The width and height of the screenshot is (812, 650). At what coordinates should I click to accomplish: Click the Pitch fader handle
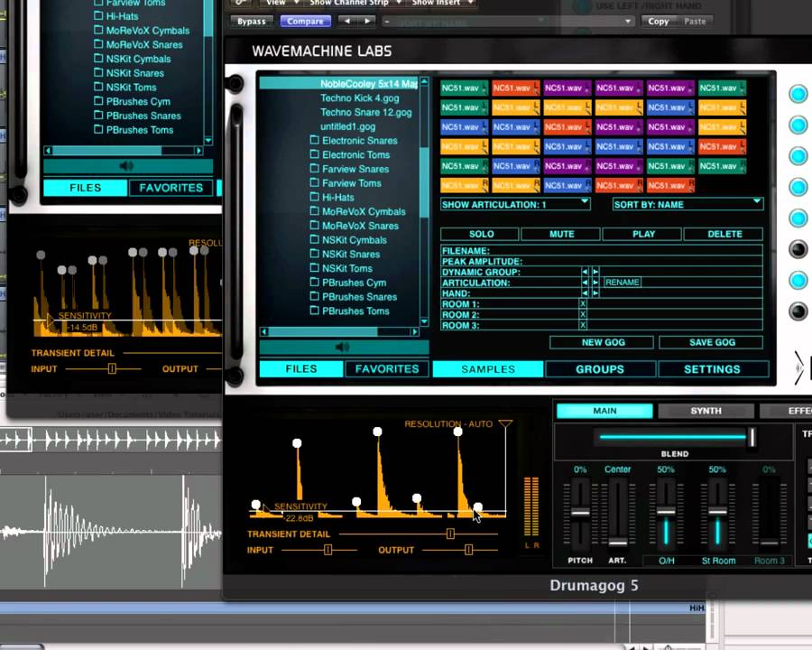[x=580, y=513]
